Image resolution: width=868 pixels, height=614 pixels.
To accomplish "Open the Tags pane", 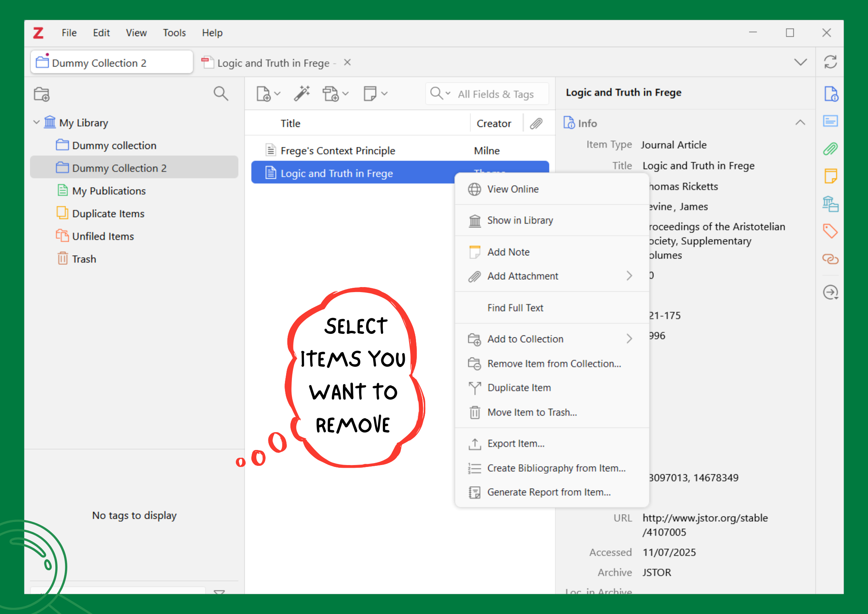I will coord(830,231).
